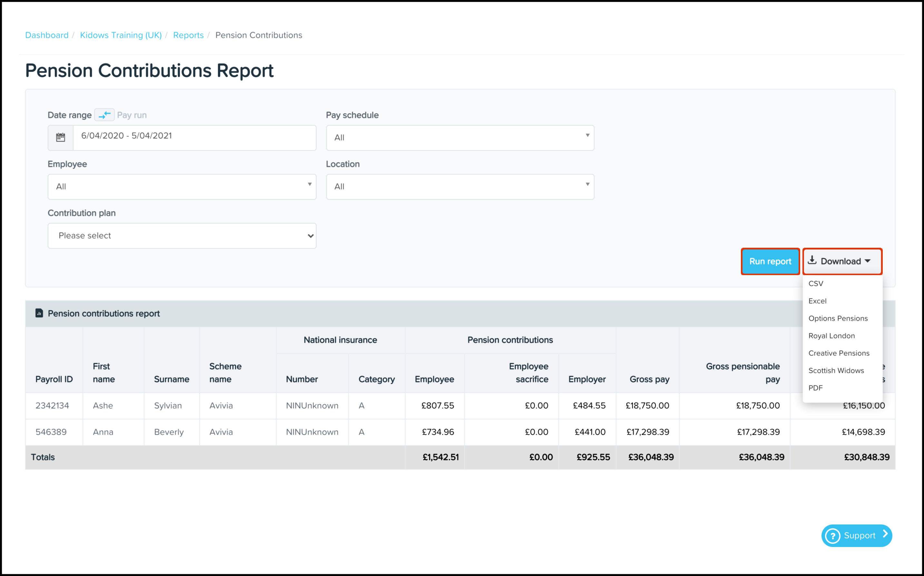
Task: Go to the Dashboard breadcrumb link
Action: [x=47, y=35]
